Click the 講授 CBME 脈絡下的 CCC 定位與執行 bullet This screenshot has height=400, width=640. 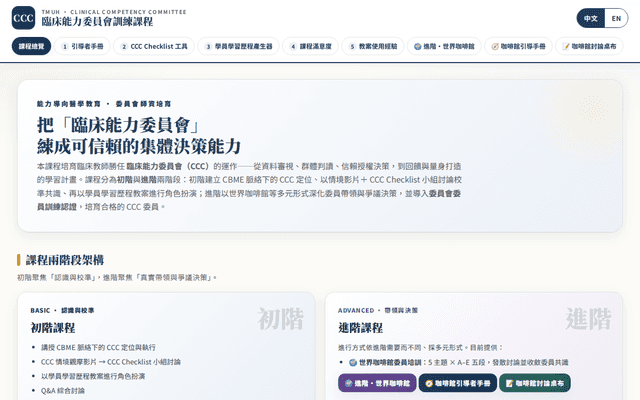(x=98, y=347)
